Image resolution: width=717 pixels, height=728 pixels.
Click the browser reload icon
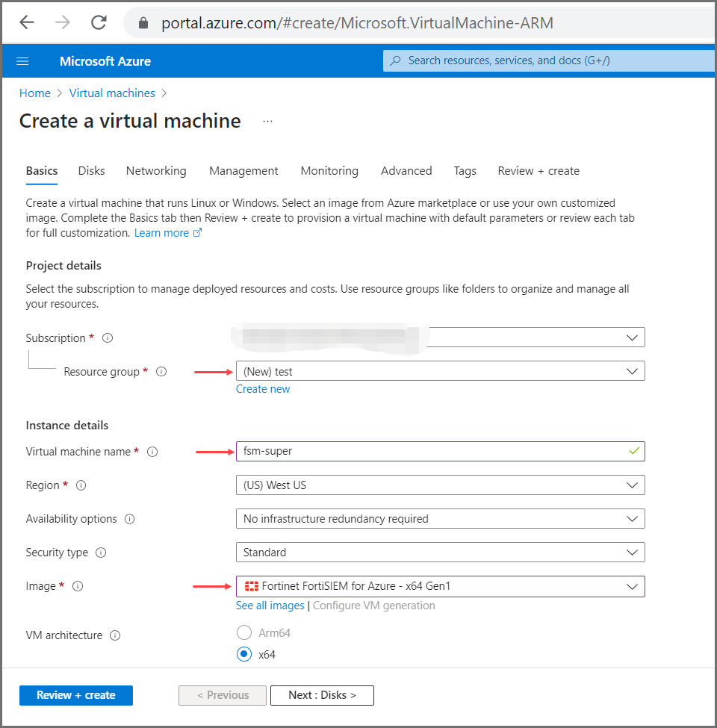coord(99,22)
